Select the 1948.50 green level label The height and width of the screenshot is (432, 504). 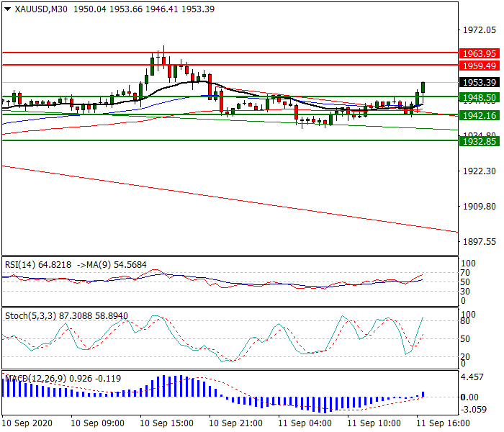(480, 97)
